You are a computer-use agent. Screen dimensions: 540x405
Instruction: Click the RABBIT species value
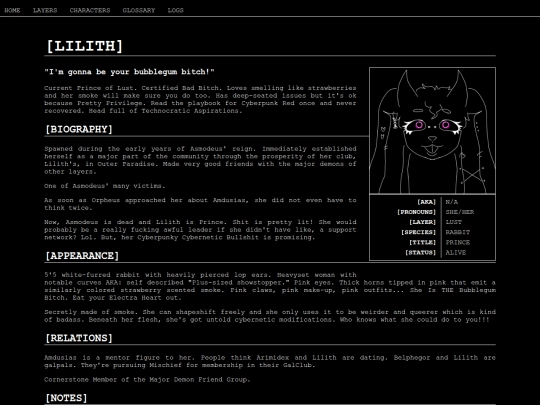[x=458, y=232]
